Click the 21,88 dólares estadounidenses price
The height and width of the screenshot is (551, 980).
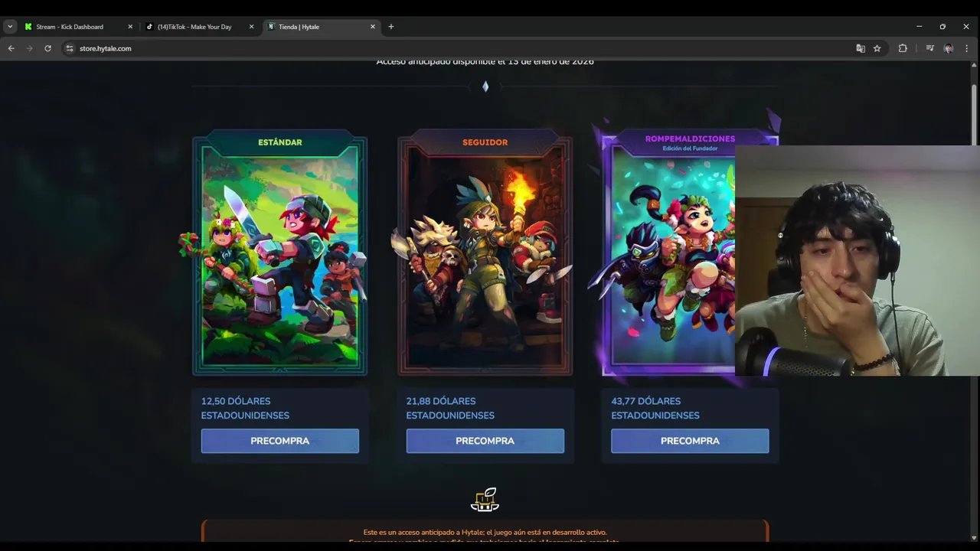pyautogui.click(x=450, y=408)
